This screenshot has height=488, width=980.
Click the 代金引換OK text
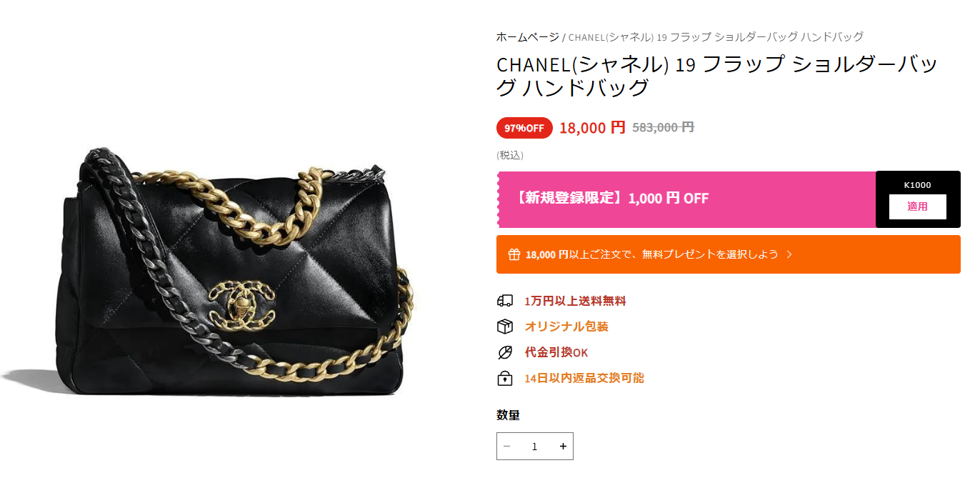click(556, 352)
